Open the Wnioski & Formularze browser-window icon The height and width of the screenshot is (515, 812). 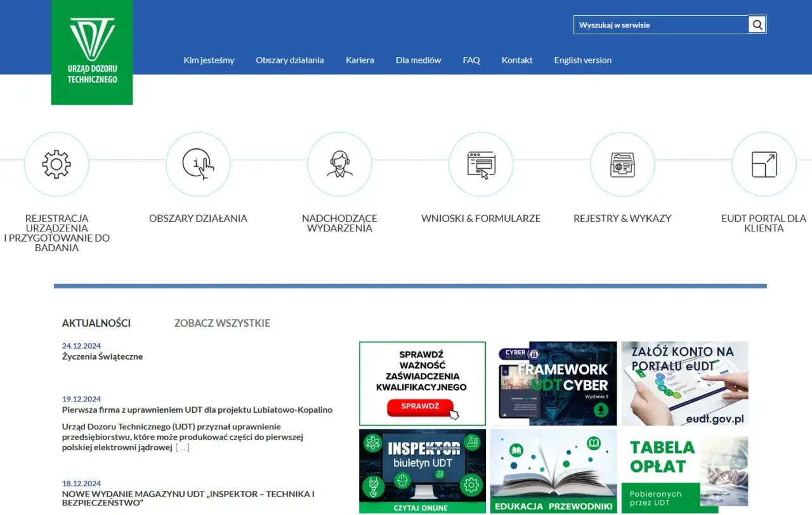point(481,164)
